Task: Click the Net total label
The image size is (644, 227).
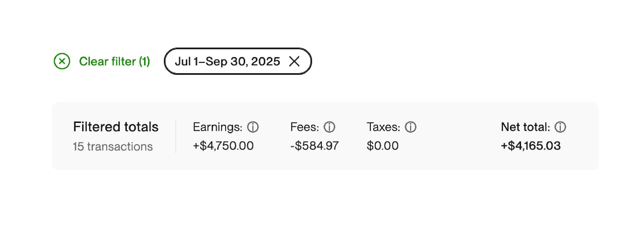Action: tap(525, 127)
